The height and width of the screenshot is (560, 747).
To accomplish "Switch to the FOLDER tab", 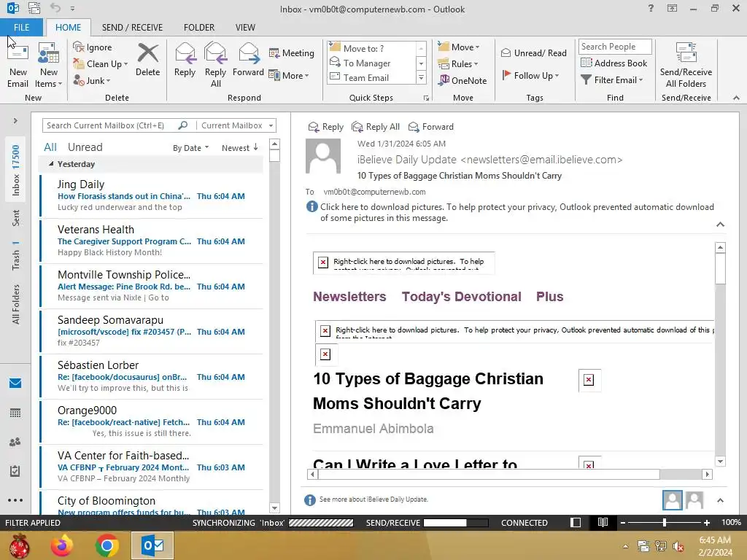I will point(199,27).
